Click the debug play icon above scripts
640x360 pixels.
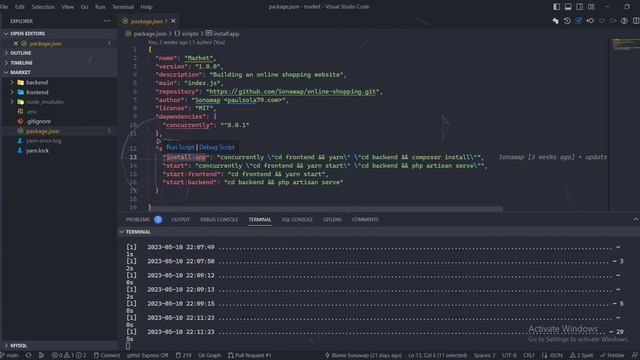[x=159, y=141]
